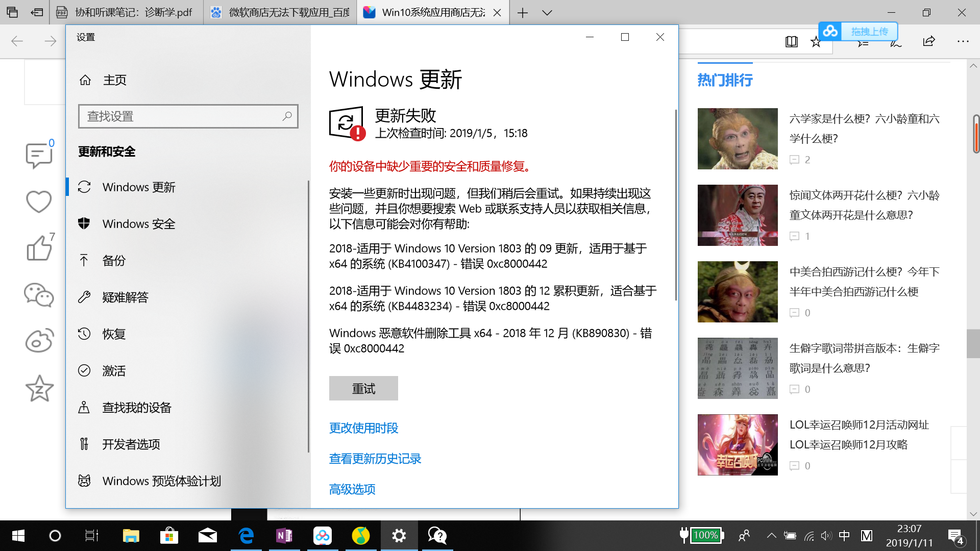Screen dimensions: 980x551
Task: Switch to 协和听课笔记 PDF tab
Action: [x=127, y=12]
